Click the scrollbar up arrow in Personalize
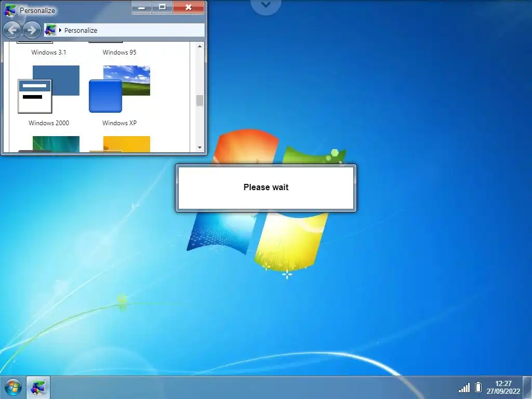The height and width of the screenshot is (399, 532). coord(199,46)
